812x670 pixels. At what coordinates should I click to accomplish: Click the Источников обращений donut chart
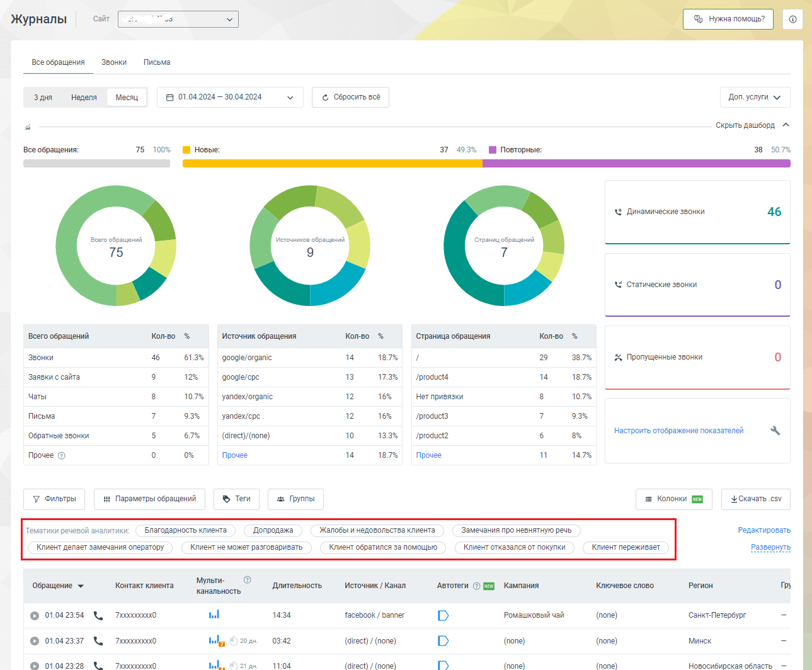pyautogui.click(x=310, y=246)
